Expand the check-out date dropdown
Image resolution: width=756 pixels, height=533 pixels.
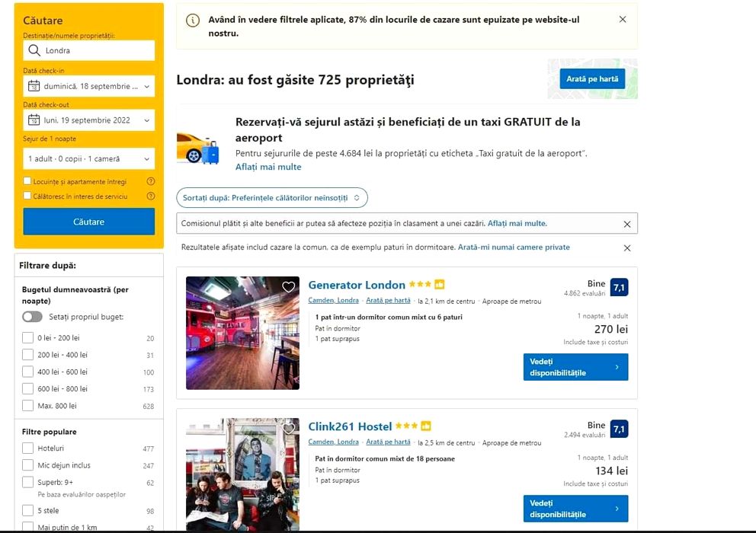click(88, 120)
